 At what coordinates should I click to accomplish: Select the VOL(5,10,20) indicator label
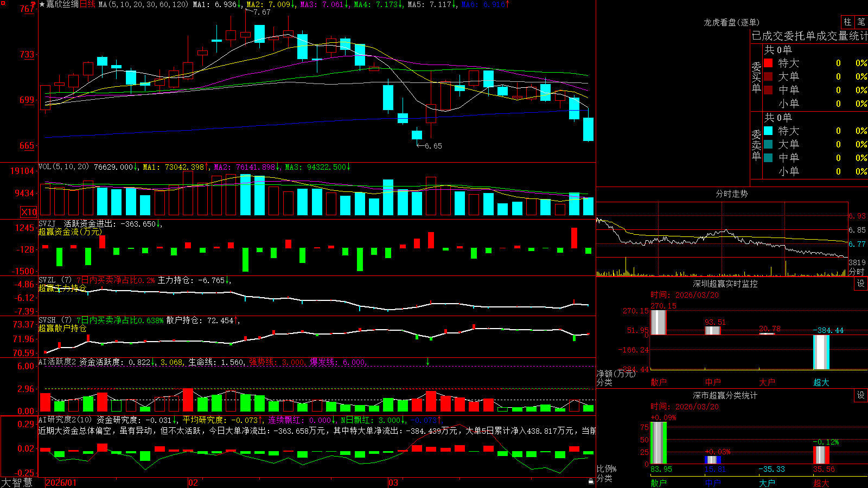[63, 167]
